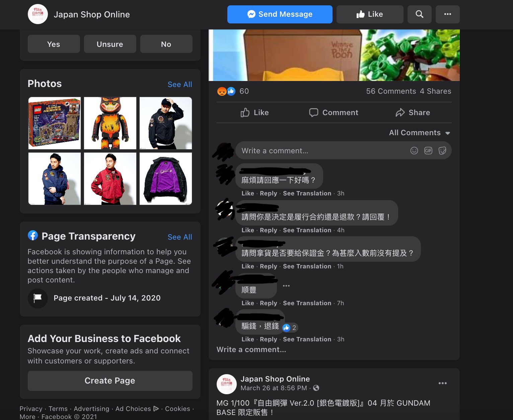513x420 pixels.
Task: Click the bottom Write a comment field
Action: 251,350
